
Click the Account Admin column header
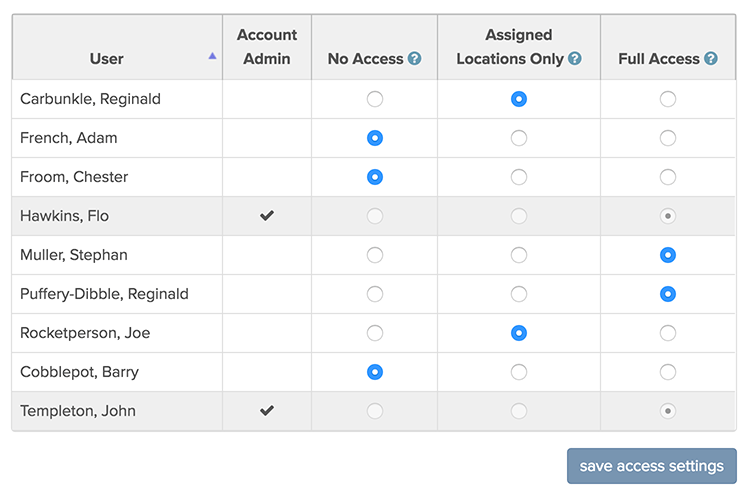267,47
